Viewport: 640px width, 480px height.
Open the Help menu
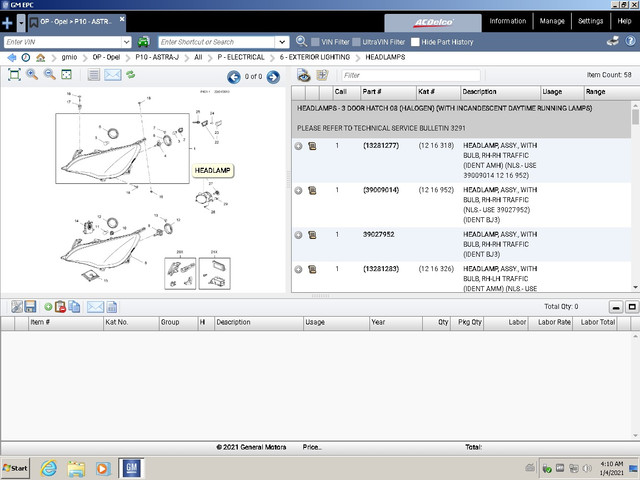(624, 21)
